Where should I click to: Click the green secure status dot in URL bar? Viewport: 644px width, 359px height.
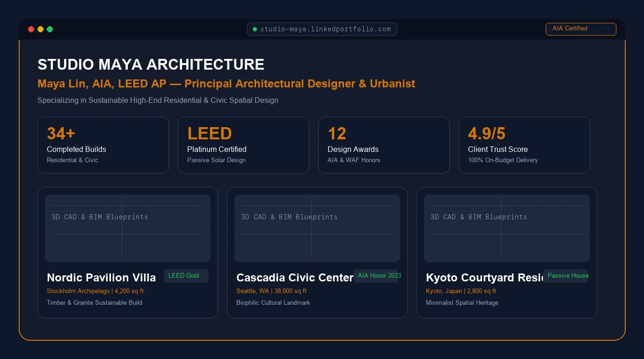(255, 29)
